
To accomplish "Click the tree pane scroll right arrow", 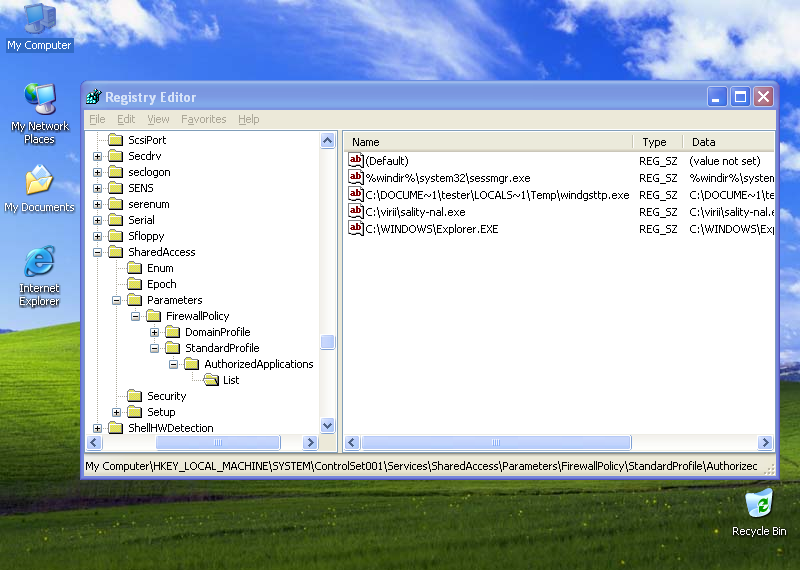I will pos(310,442).
